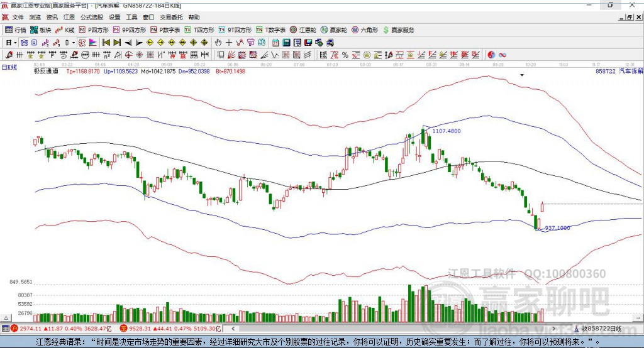Screen dimensions: 644x348
Task: Toggle the color gradient chart icon
Action: pyautogui.click(x=93, y=42)
